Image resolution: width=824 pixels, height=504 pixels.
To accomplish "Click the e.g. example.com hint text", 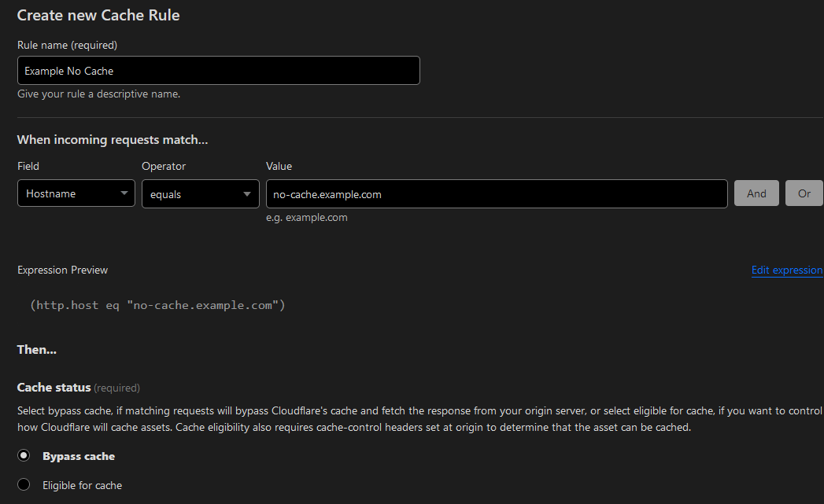I will [306, 218].
